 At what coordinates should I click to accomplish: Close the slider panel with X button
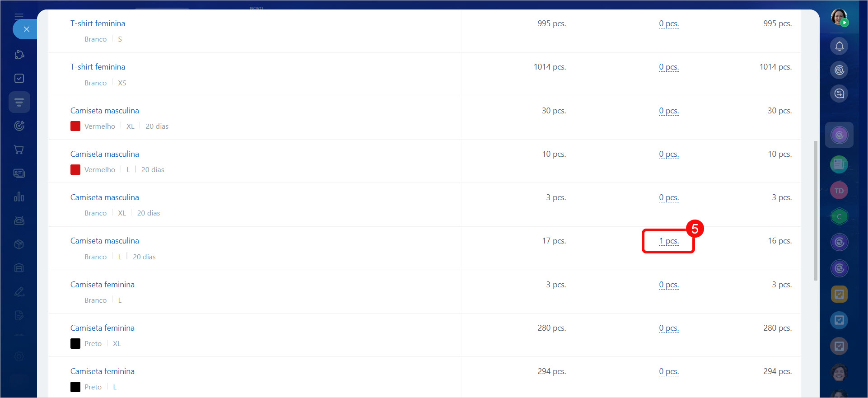[26, 29]
